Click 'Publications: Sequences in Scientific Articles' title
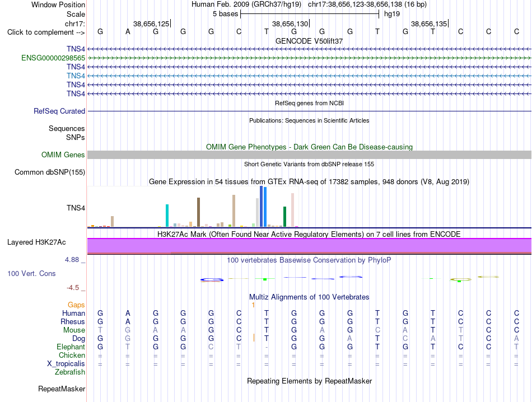 (309, 120)
